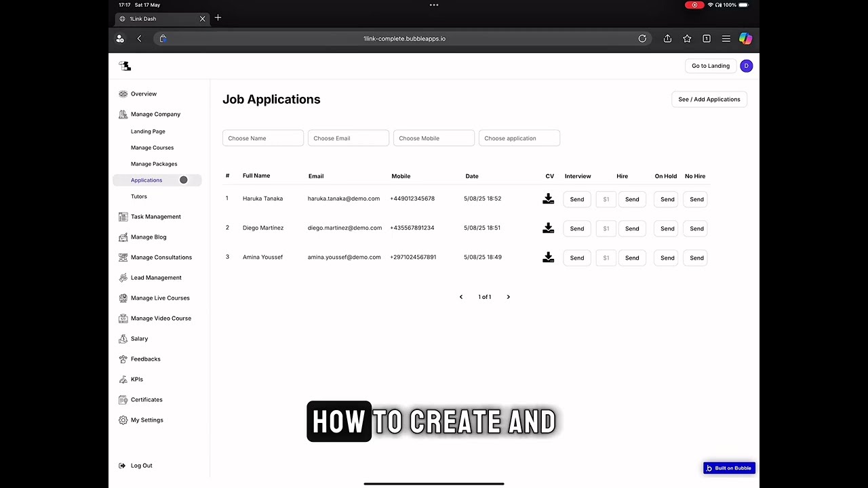Open the Copilot icon in browser toolbar
The height and width of the screenshot is (488, 868).
point(745,39)
